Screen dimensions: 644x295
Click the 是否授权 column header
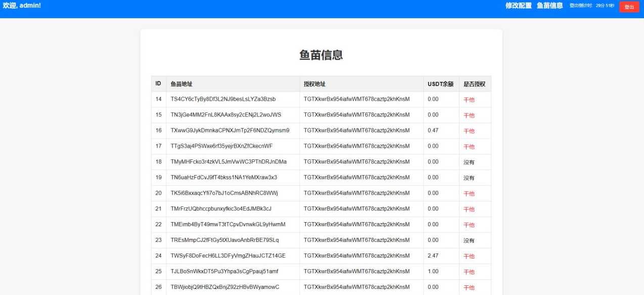click(x=475, y=84)
